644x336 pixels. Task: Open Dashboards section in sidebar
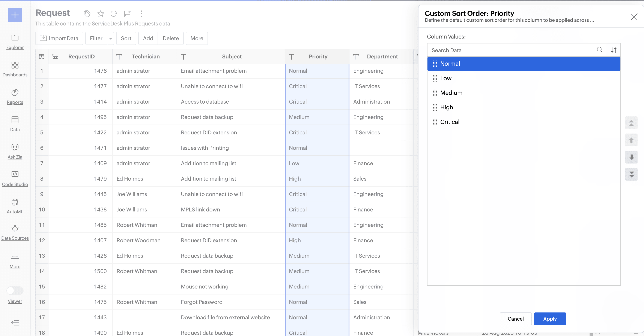pyautogui.click(x=15, y=69)
